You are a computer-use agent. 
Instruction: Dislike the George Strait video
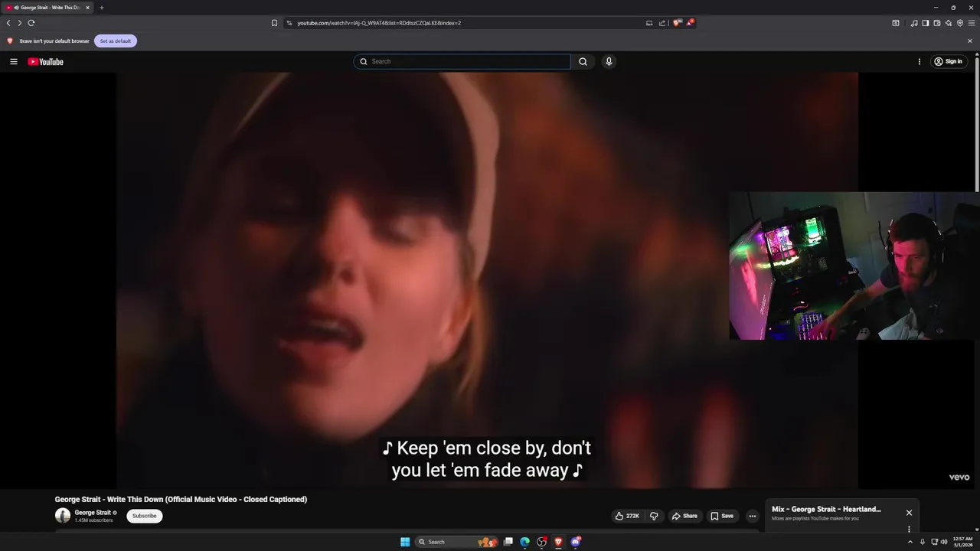[654, 516]
